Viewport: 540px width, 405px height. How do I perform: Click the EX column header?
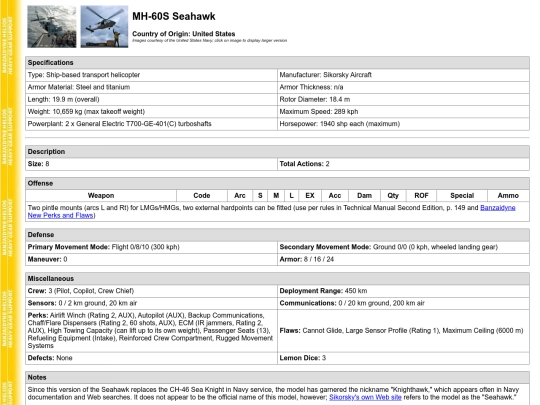pos(310,196)
